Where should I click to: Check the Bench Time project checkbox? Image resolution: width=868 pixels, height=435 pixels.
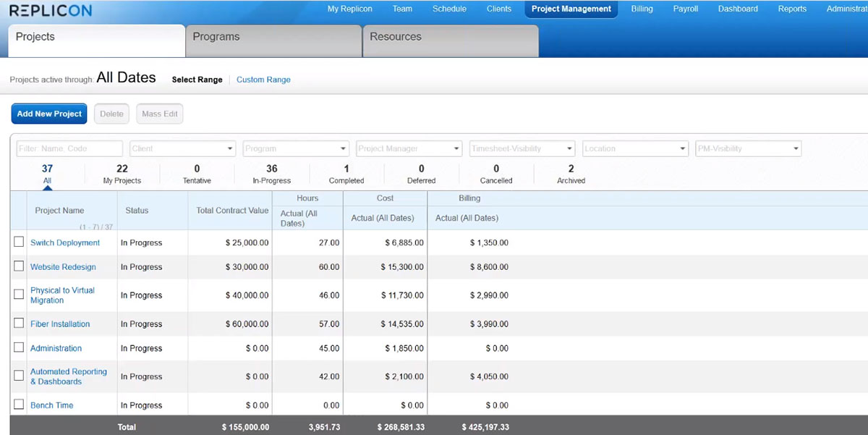coord(19,405)
